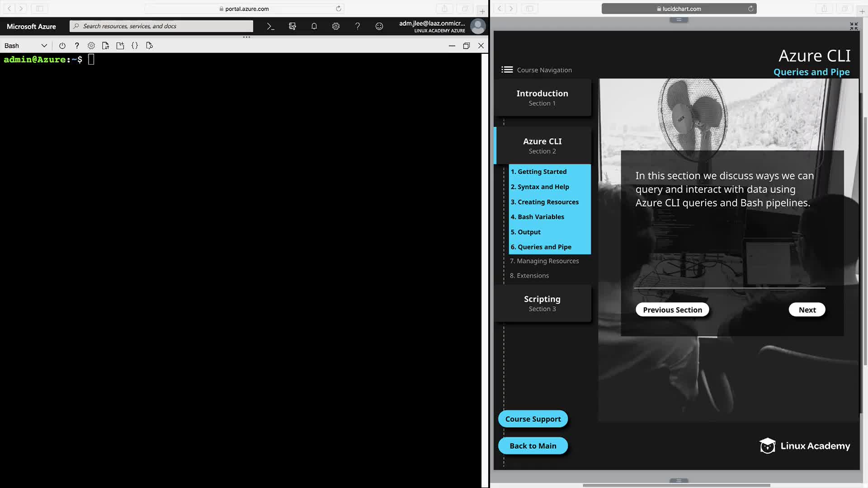Select the 7. Managing Resources lesson

[x=544, y=261]
